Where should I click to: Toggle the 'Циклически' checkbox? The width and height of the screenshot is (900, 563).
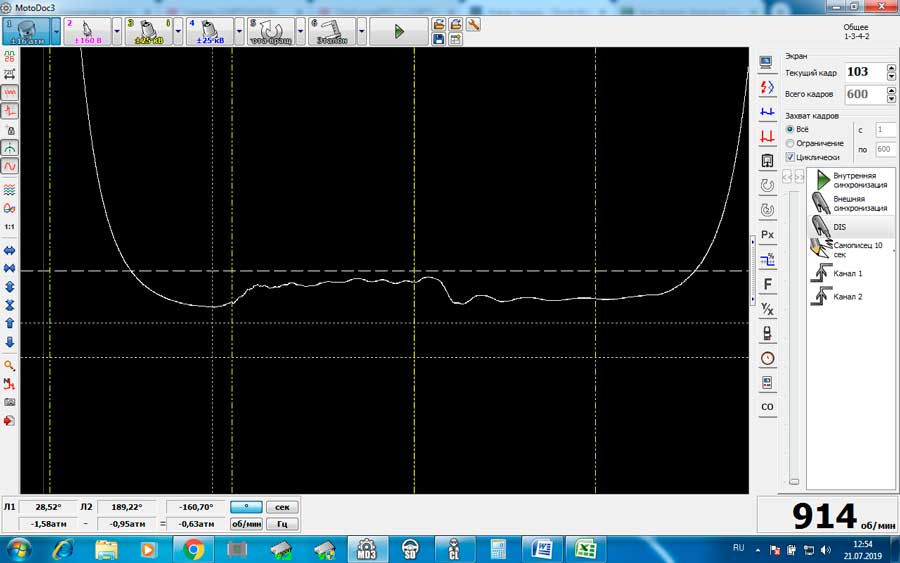tap(790, 157)
